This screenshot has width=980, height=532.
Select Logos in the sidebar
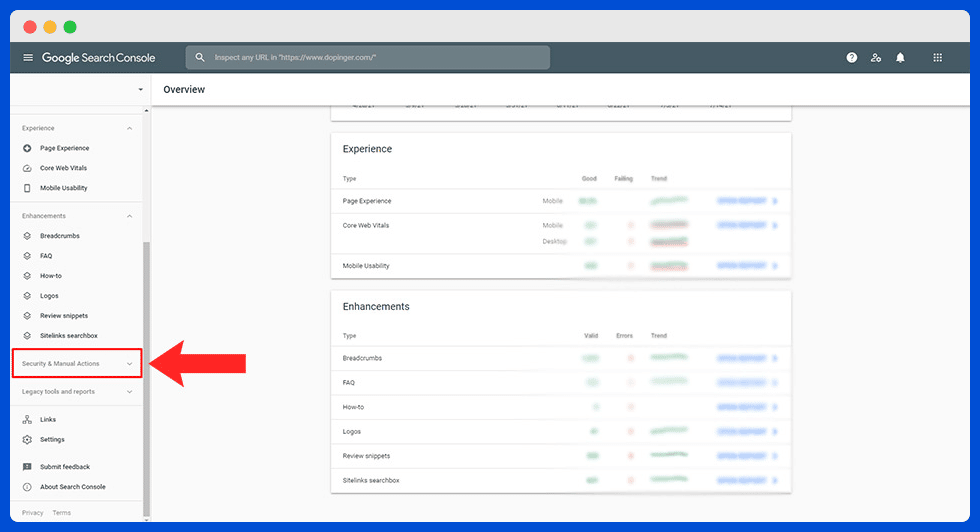click(49, 296)
